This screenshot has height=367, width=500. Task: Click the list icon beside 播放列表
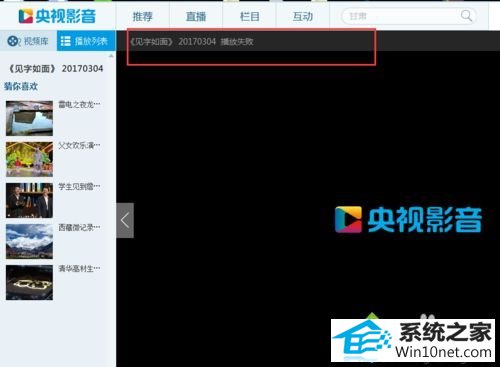click(65, 41)
